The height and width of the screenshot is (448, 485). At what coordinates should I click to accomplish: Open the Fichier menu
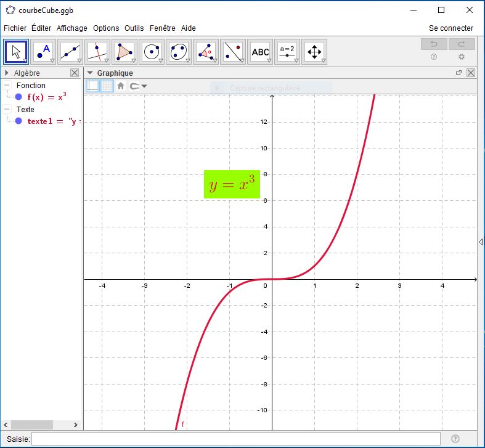[x=15, y=28]
